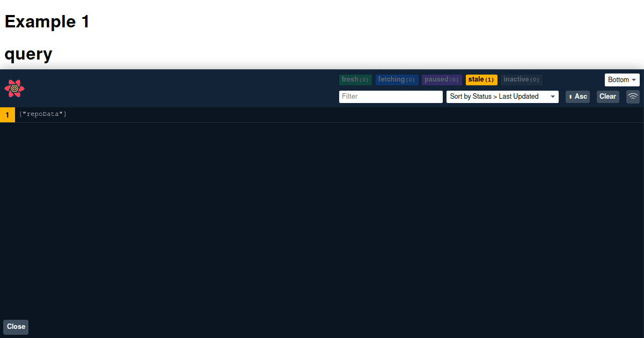Image resolution: width=644 pixels, height=338 pixels.
Task: Enable the fresh query status filter
Action: click(x=355, y=79)
